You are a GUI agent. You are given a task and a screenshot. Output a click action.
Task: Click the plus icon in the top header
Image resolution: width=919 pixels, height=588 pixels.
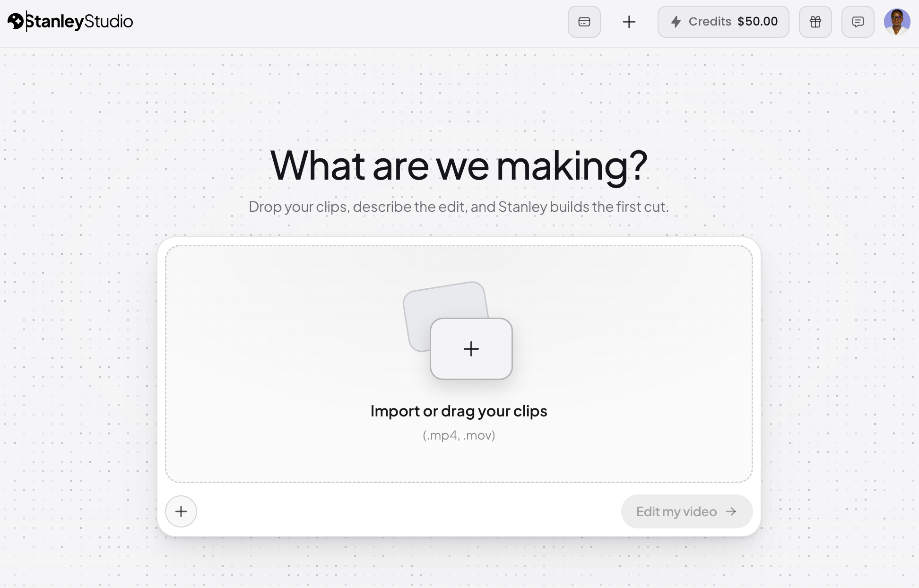tap(629, 22)
